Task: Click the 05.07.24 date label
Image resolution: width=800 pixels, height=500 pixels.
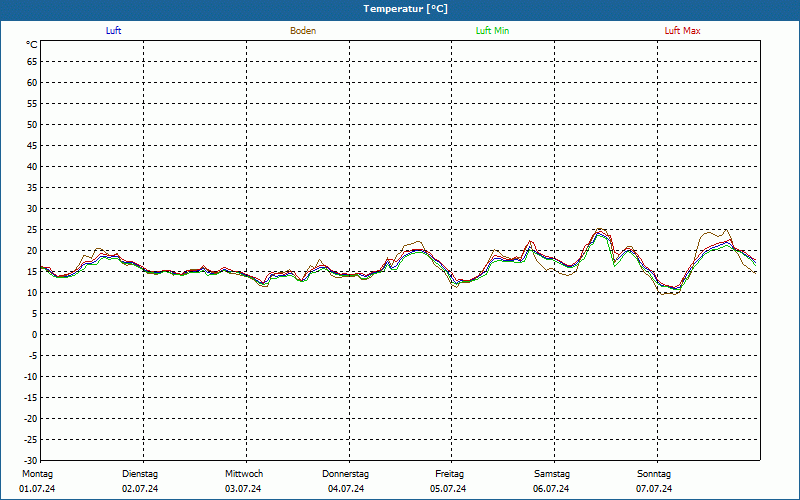Action: (448, 489)
